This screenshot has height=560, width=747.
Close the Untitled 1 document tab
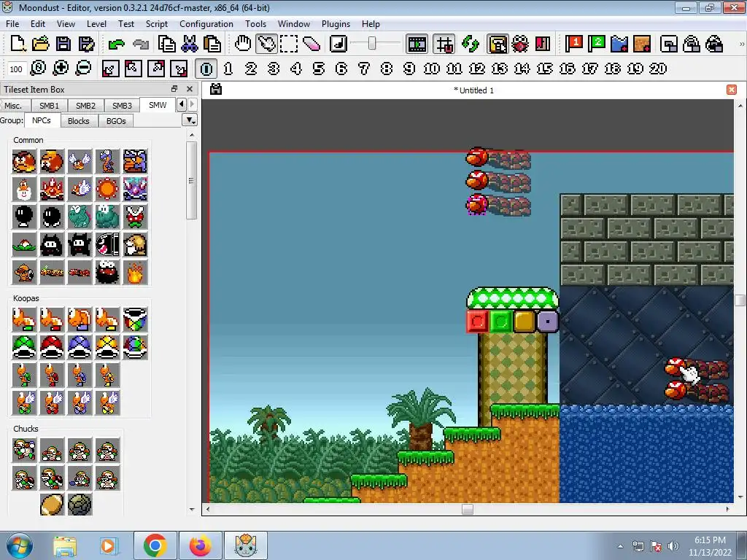(x=732, y=90)
